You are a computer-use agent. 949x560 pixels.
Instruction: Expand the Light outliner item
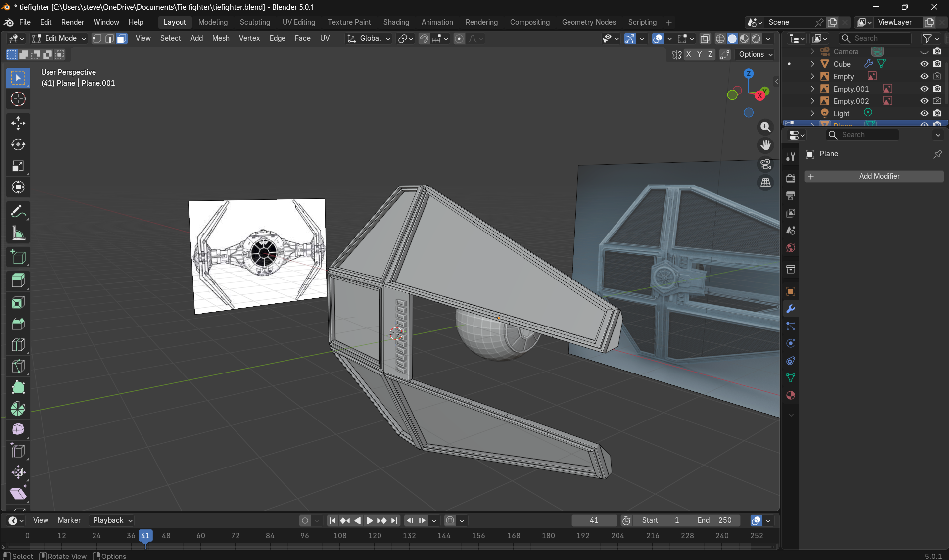click(x=812, y=113)
